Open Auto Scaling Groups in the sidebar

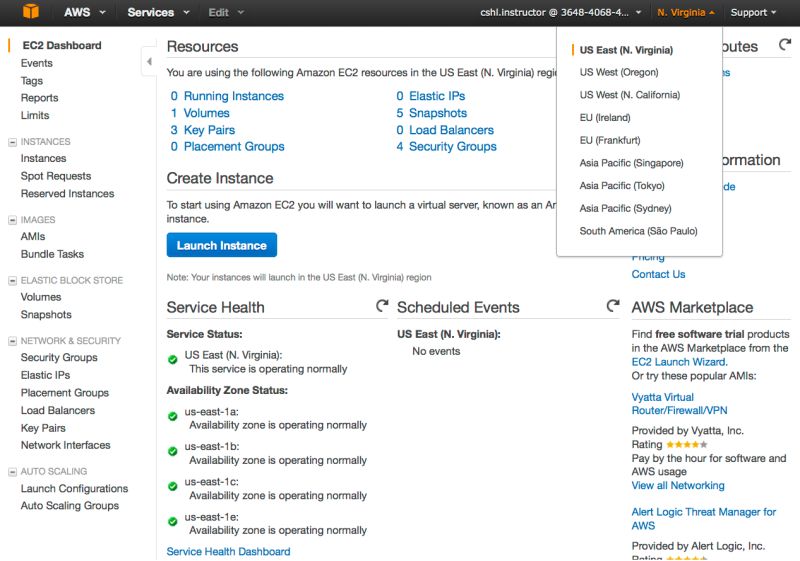[x=70, y=506]
